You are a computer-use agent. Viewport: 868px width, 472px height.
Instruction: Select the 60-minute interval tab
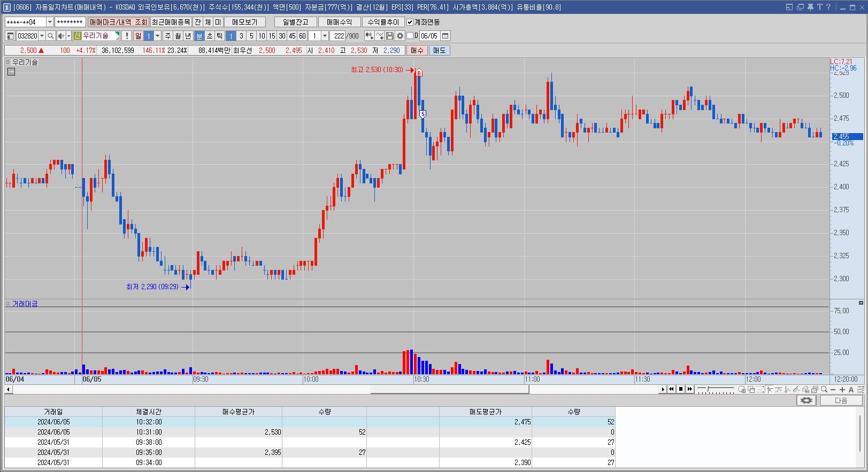302,36
